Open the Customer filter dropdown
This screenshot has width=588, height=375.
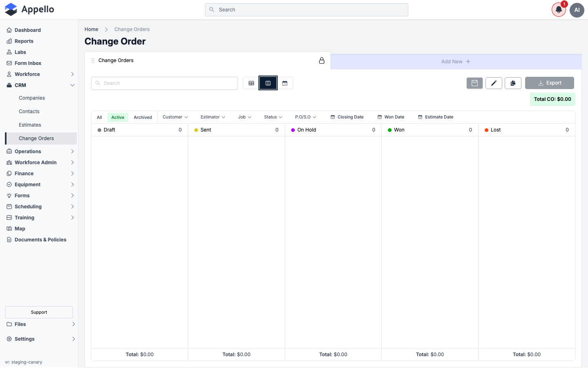click(175, 117)
